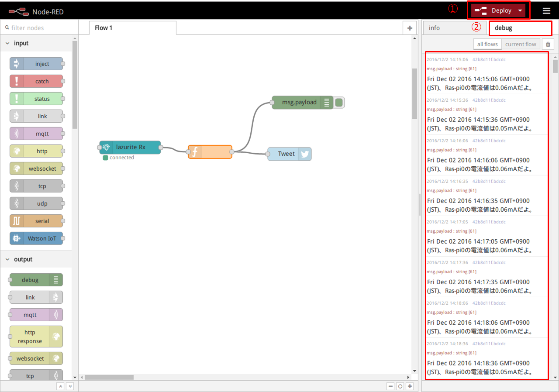Click the palette scrollbar thumb
Image resolution: width=559 pixels, height=392 pixels.
click(x=75, y=85)
